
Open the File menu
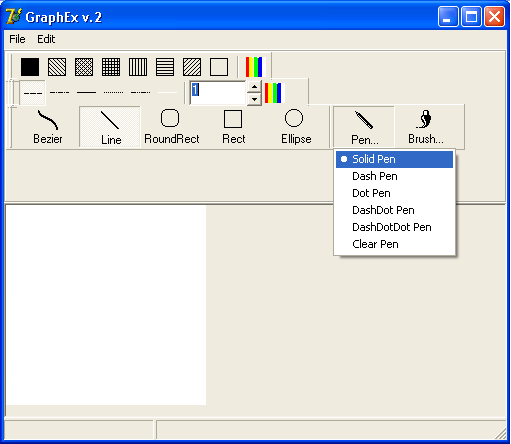[x=17, y=39]
